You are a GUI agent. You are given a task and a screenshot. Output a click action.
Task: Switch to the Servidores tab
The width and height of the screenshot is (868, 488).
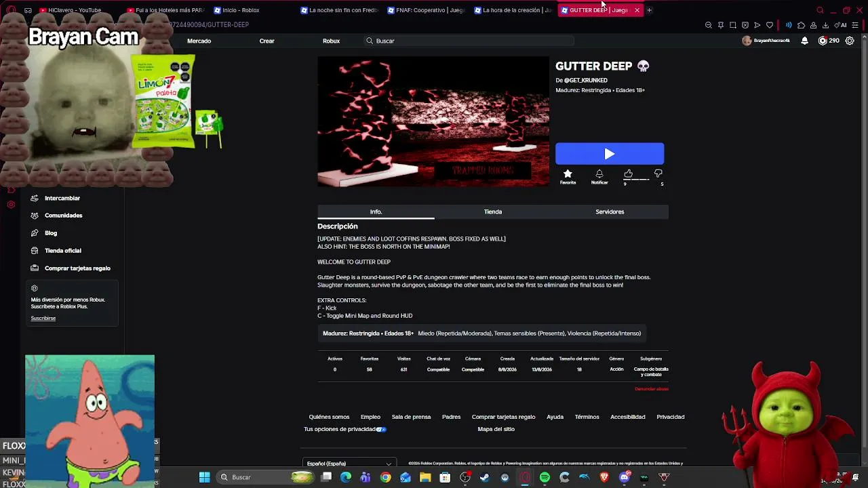(610, 211)
